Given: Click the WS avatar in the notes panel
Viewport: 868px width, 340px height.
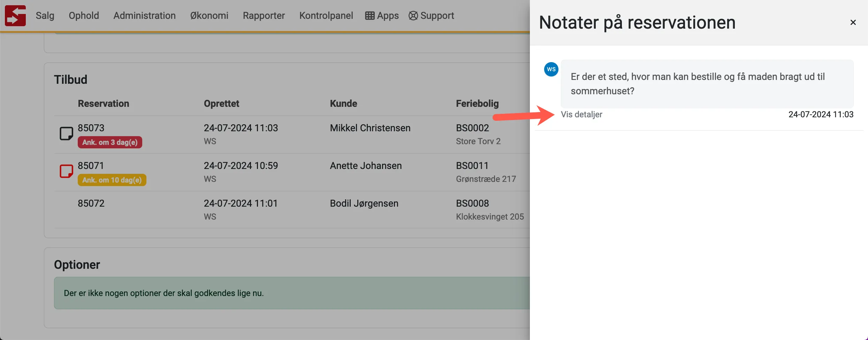Looking at the screenshot, I should point(551,69).
